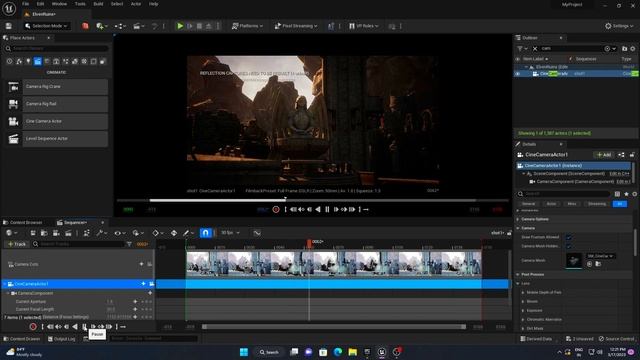Open the editor Settings menu
This screenshot has height=360, width=640.
click(619, 26)
